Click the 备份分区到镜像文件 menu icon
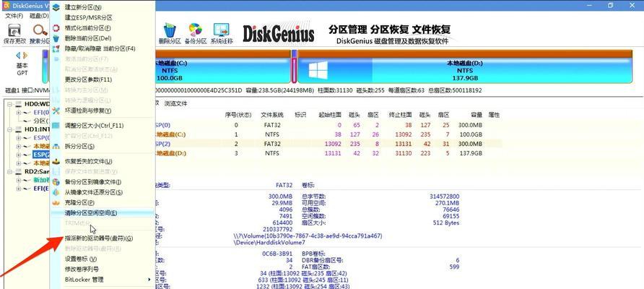This screenshot has height=289, width=644. tap(56, 182)
